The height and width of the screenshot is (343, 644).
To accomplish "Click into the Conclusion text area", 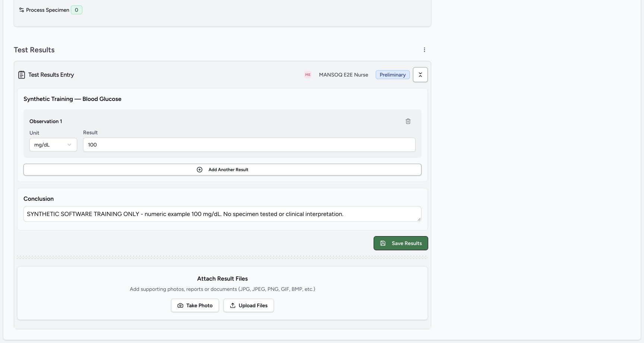I will point(222,214).
